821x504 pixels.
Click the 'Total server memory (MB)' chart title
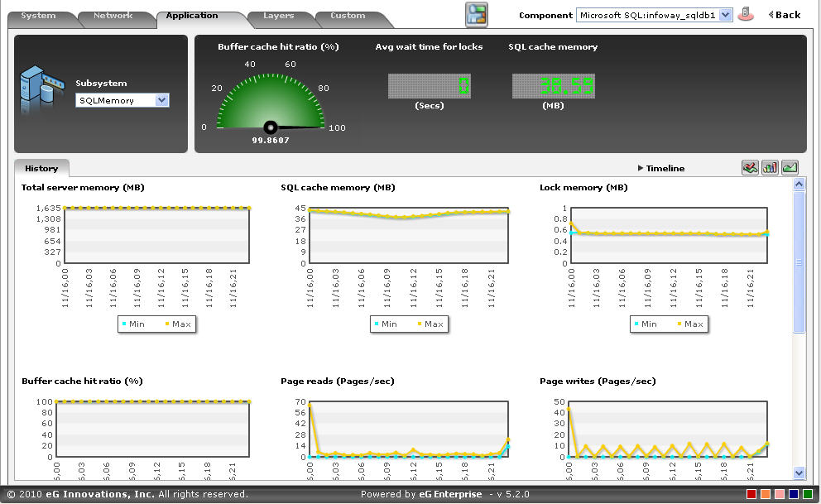(83, 187)
